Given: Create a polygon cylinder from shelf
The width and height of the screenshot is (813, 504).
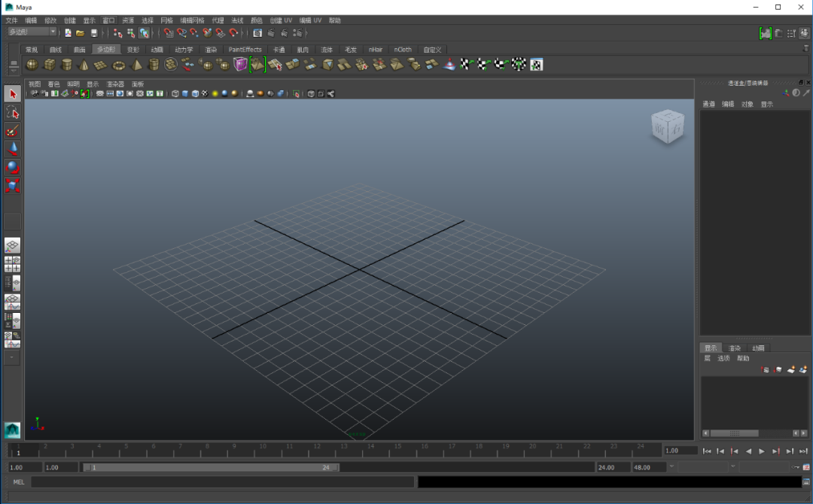Looking at the screenshot, I should [66, 65].
